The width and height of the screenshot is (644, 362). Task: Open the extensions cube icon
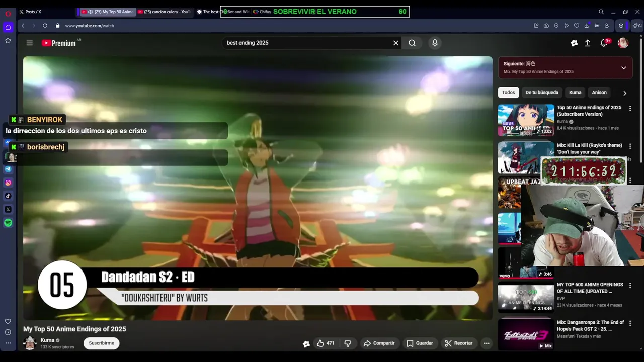pos(621,26)
